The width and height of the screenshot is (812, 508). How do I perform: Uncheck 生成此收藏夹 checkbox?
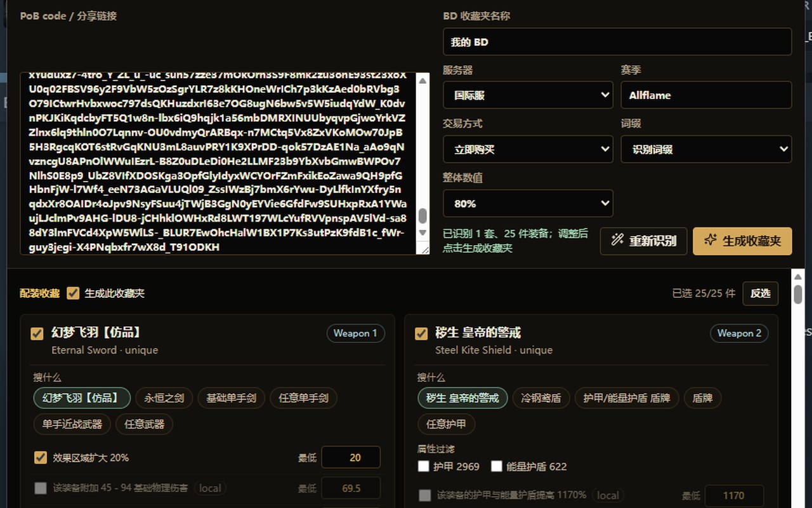click(74, 293)
